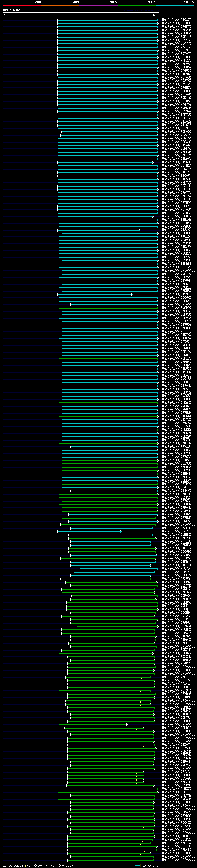Select hit label UniRef100_A7Q2B5
The height and width of the screenshot is (868, 197).
pos(177,30)
